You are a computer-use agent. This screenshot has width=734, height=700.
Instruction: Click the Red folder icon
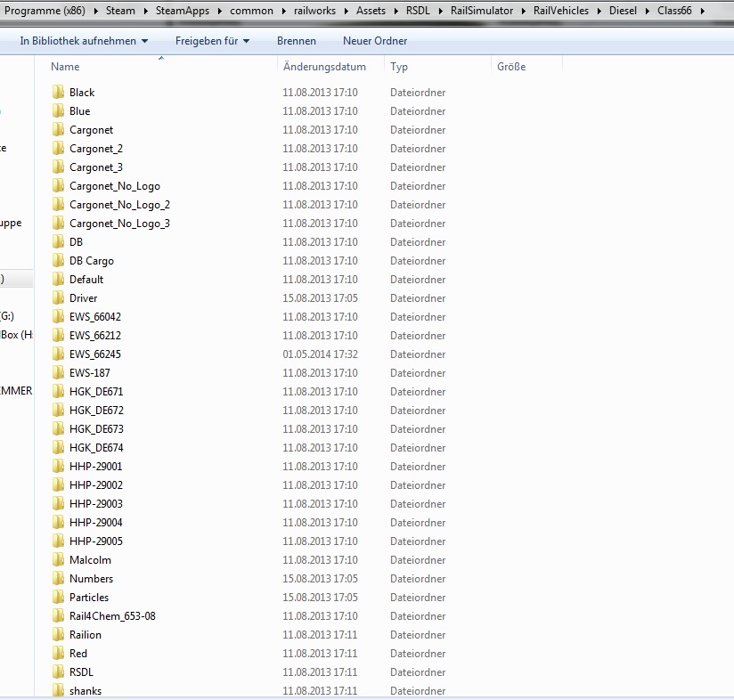pyautogui.click(x=58, y=653)
